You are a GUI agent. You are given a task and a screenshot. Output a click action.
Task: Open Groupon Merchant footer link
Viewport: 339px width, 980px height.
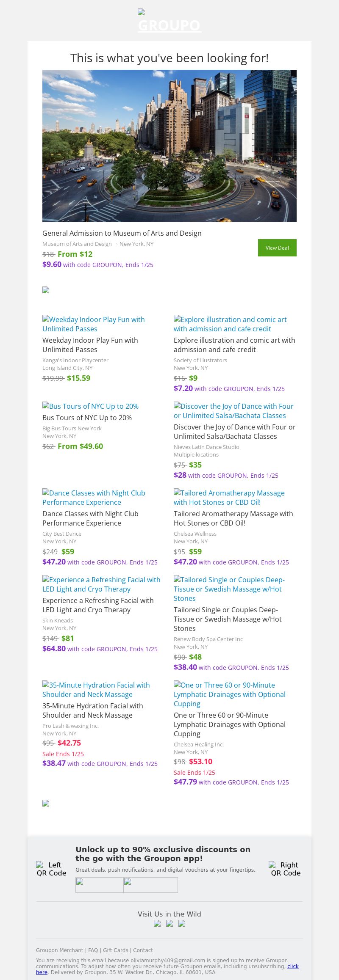point(59,950)
